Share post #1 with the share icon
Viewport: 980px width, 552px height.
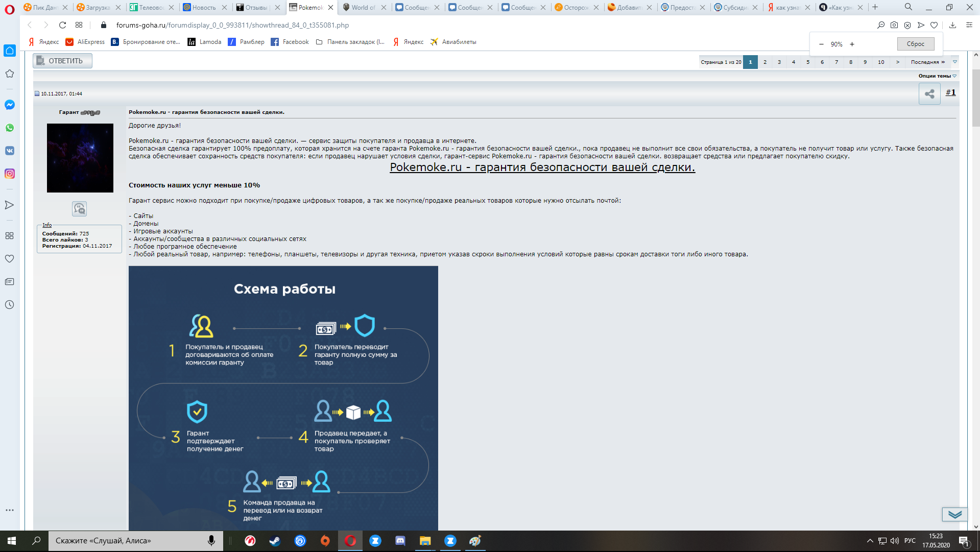929,94
